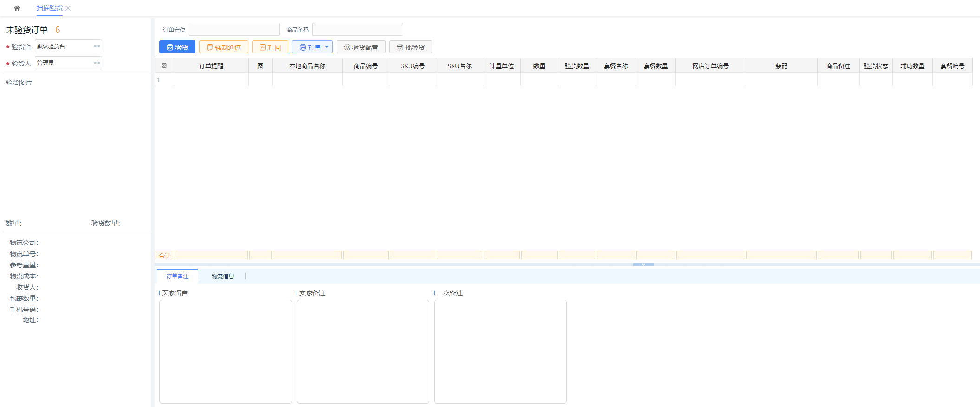The image size is (980, 407).
Task: Focus the 商品条码 input field
Action: point(358,29)
